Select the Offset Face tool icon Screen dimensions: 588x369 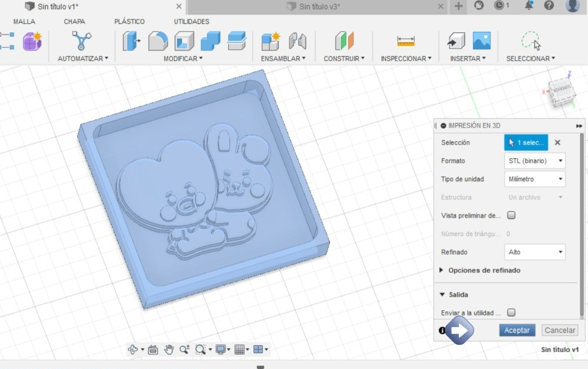coord(237,41)
